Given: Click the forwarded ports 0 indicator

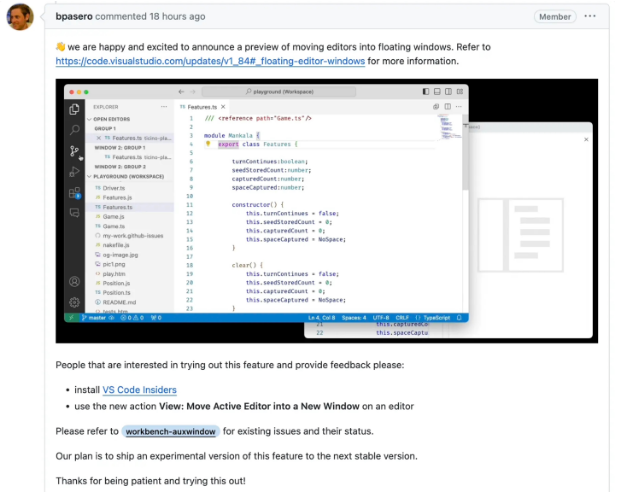Looking at the screenshot, I should [x=156, y=318].
